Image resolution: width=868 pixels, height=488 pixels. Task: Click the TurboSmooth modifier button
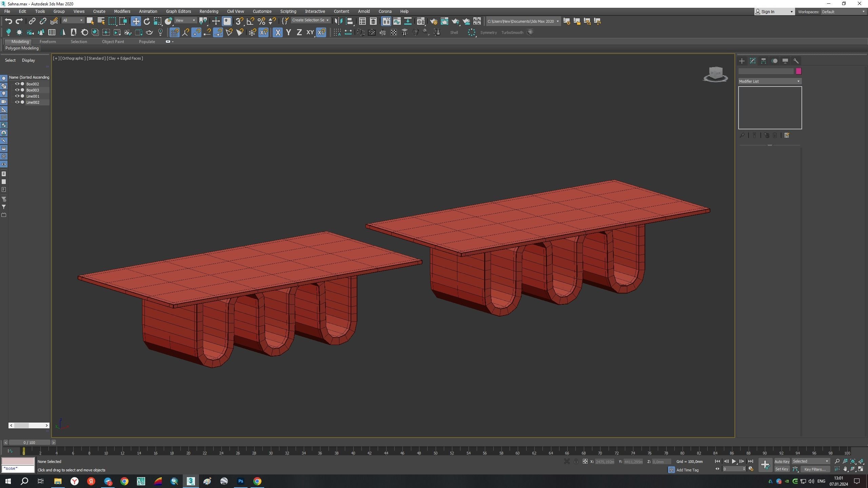512,33
